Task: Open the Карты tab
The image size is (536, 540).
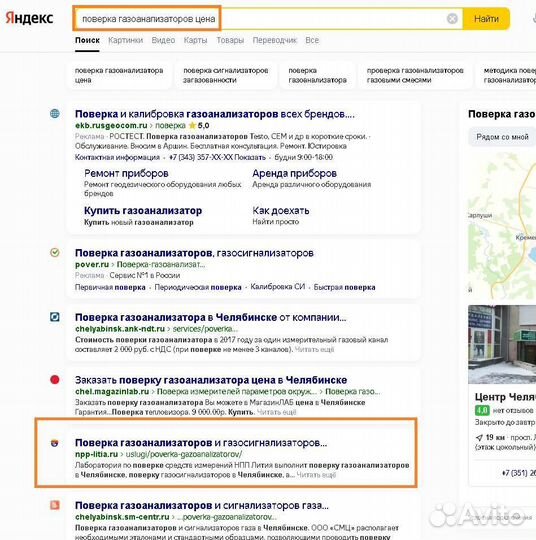Action: point(195,40)
